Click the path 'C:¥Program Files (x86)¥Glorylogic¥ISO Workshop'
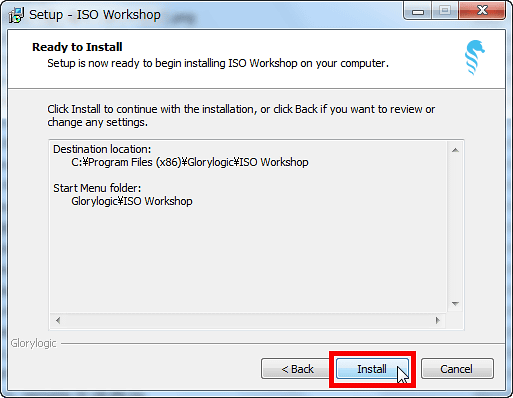Image resolution: width=513 pixels, height=398 pixels. coord(190,162)
